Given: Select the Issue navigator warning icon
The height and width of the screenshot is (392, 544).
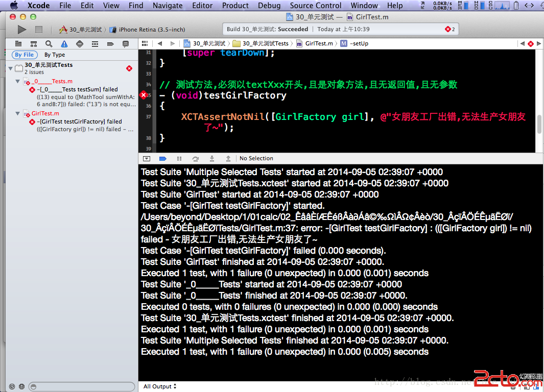Looking at the screenshot, I should click(64, 44).
